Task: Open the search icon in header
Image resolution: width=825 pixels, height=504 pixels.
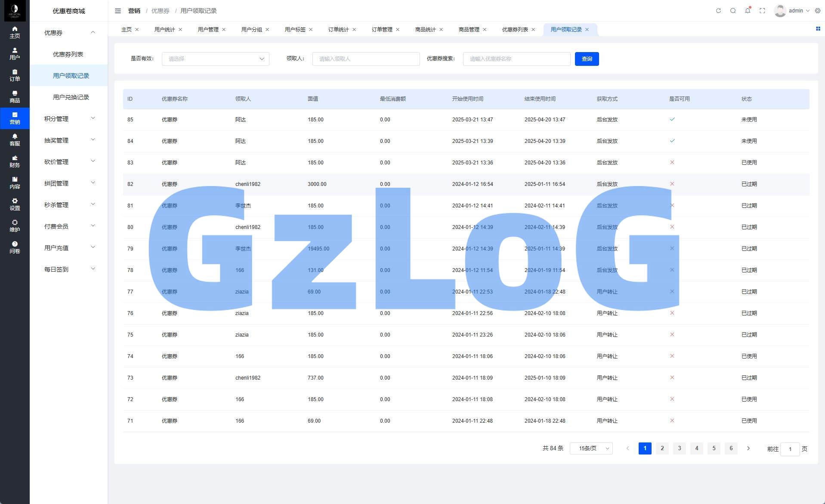Action: [x=733, y=11]
